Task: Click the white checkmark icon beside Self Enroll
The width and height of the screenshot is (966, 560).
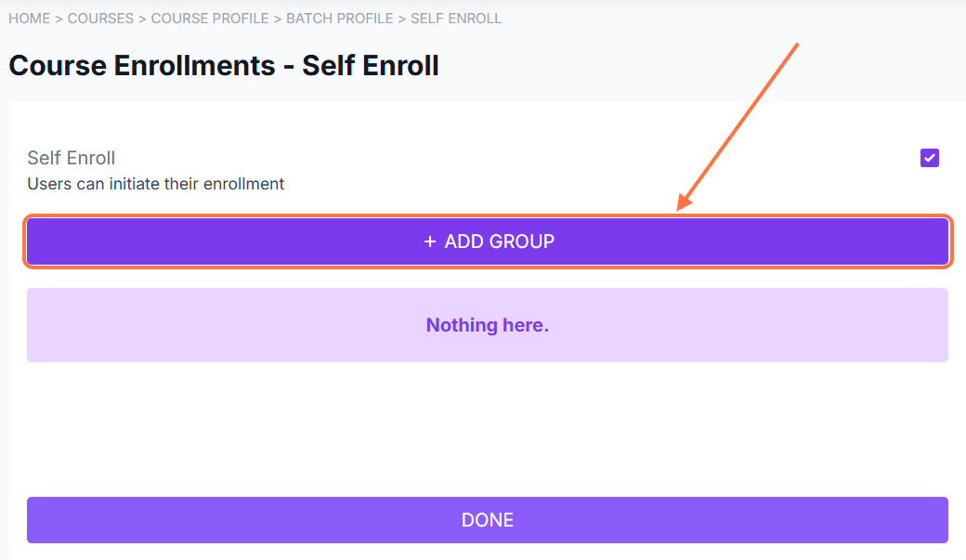Action: click(930, 158)
